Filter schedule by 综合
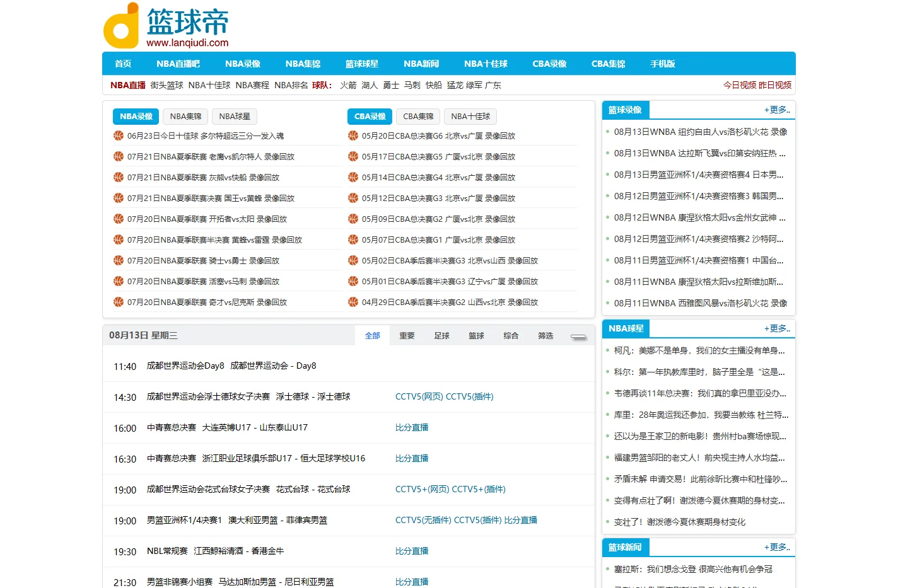898x588 pixels. (511, 336)
